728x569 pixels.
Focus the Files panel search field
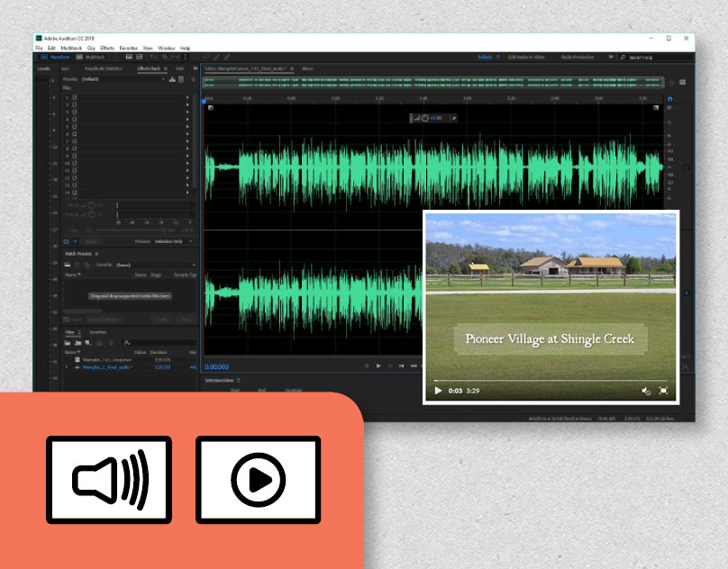point(160,342)
